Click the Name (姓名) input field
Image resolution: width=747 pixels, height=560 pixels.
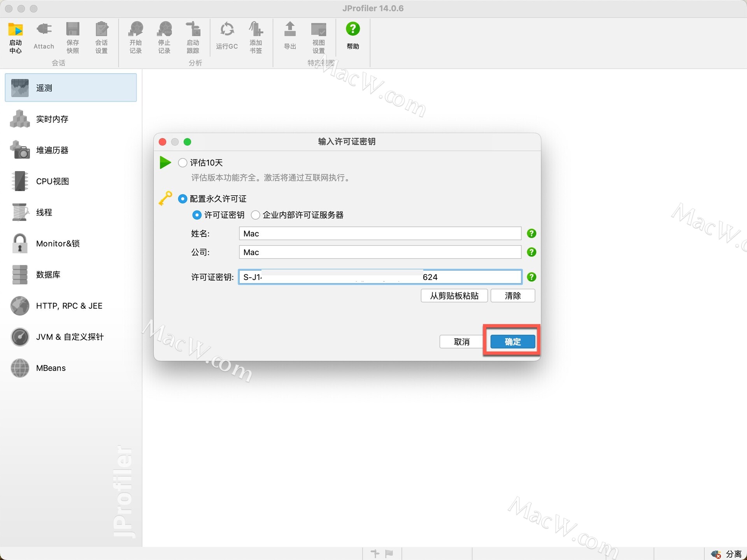tap(380, 233)
